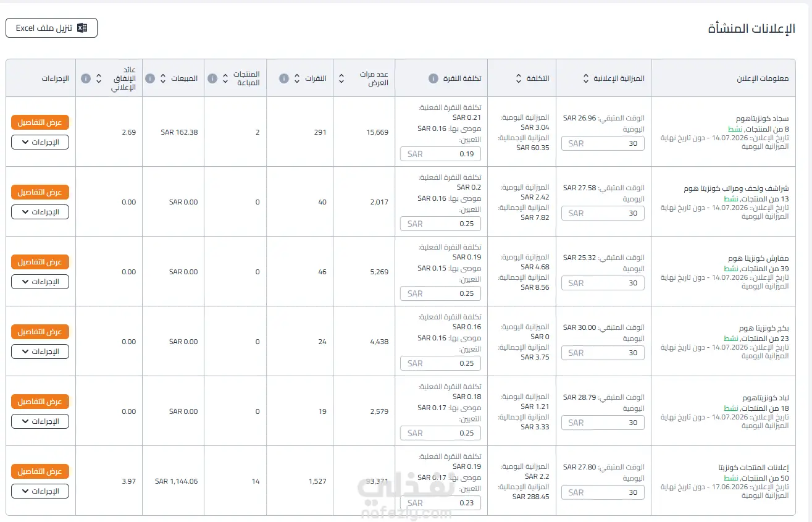Open الإجراءات dropdown for لباد كونزيتاهوم
The width and height of the screenshot is (812, 522).
tap(40, 421)
